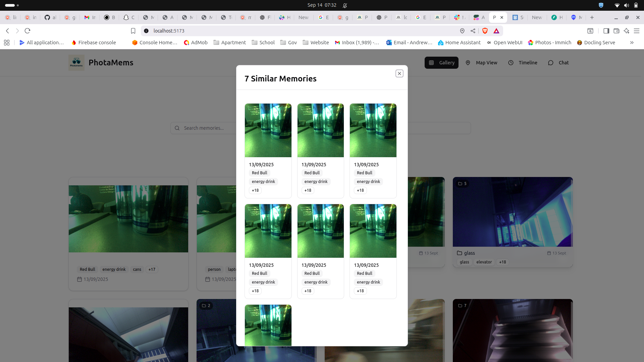
Task: Expand +18 tags on first similar memory
Action: pyautogui.click(x=255, y=190)
